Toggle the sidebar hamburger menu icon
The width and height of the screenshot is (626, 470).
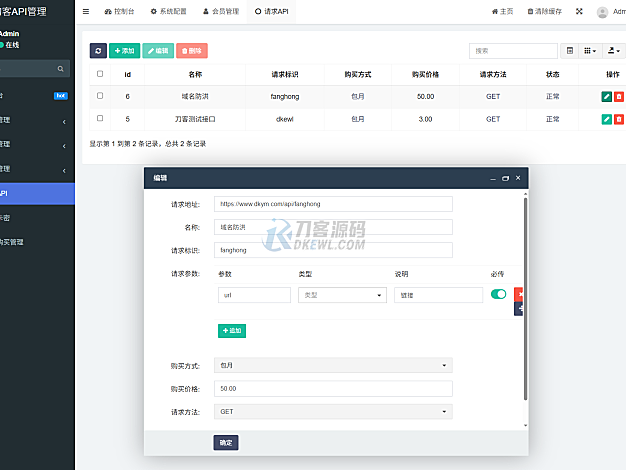[x=86, y=12]
